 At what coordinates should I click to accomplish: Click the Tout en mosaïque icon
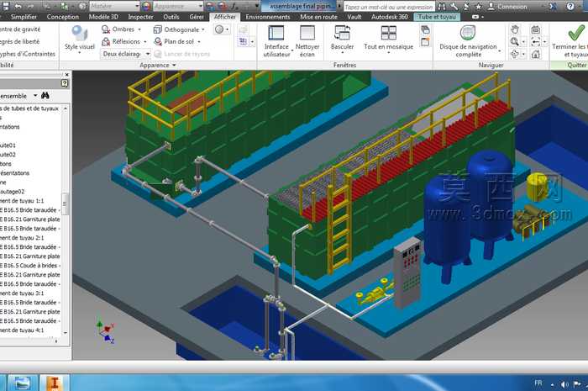pos(388,33)
